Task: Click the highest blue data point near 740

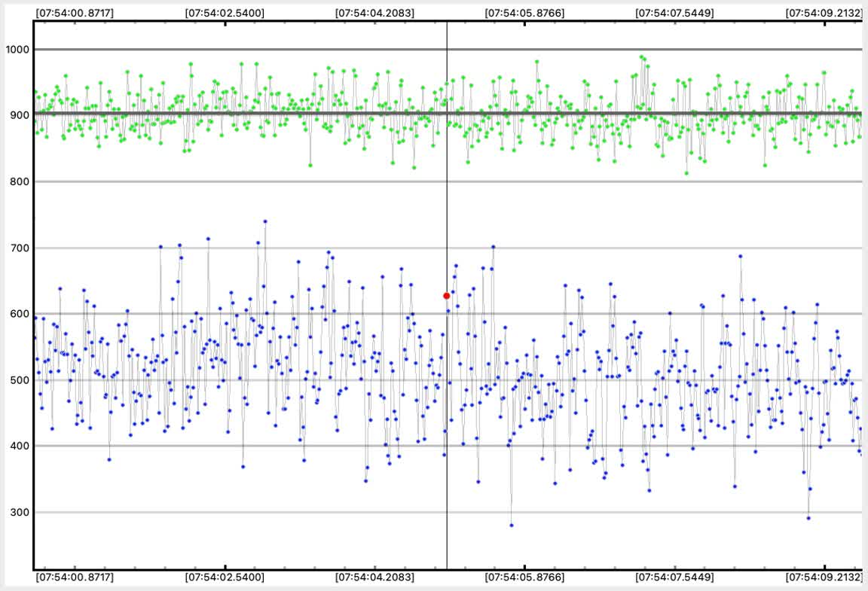Action: 265,222
